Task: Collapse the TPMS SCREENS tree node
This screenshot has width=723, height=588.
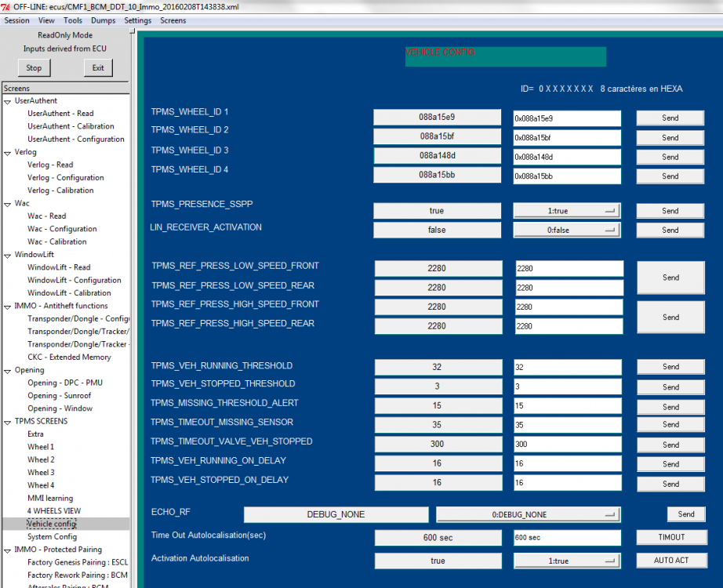Action: [7, 422]
